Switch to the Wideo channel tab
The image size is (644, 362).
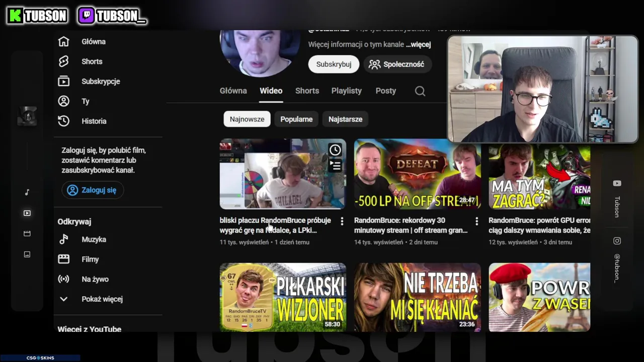(271, 91)
